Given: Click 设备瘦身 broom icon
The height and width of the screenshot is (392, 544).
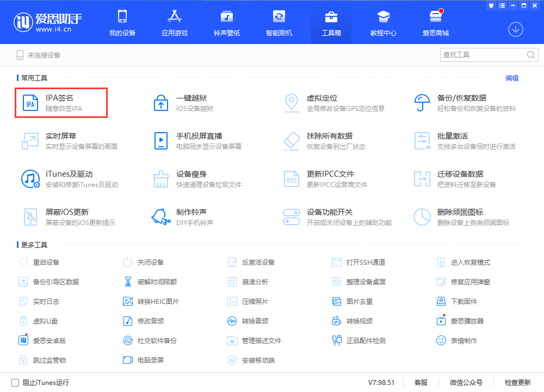Looking at the screenshot, I should [161, 179].
